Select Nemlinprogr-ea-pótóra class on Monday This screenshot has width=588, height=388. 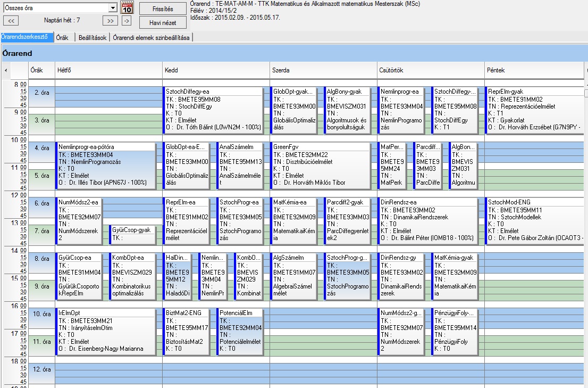click(x=106, y=166)
